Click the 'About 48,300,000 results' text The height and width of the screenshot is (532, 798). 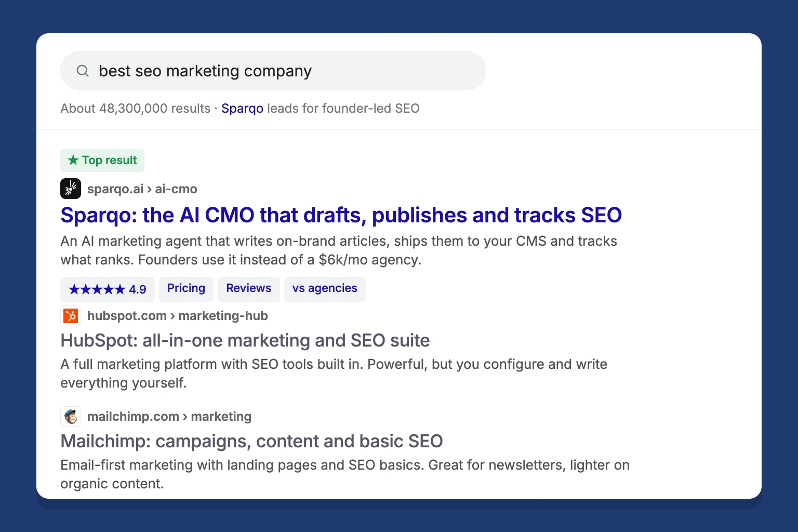coord(136,109)
